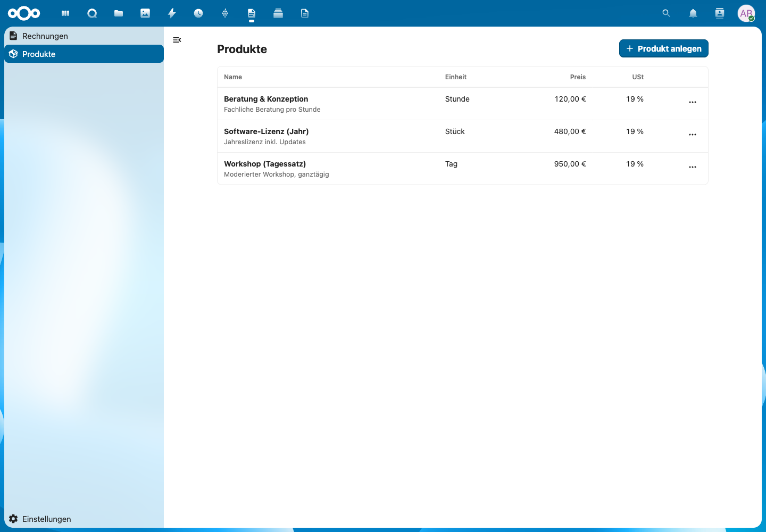Open the notifications bell

click(693, 13)
